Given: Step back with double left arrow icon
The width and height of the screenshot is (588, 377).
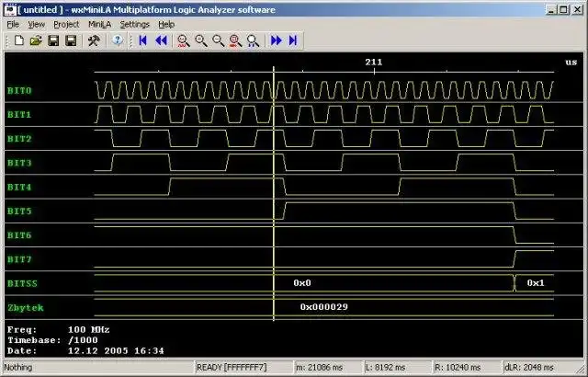Looking at the screenshot, I should [161, 40].
